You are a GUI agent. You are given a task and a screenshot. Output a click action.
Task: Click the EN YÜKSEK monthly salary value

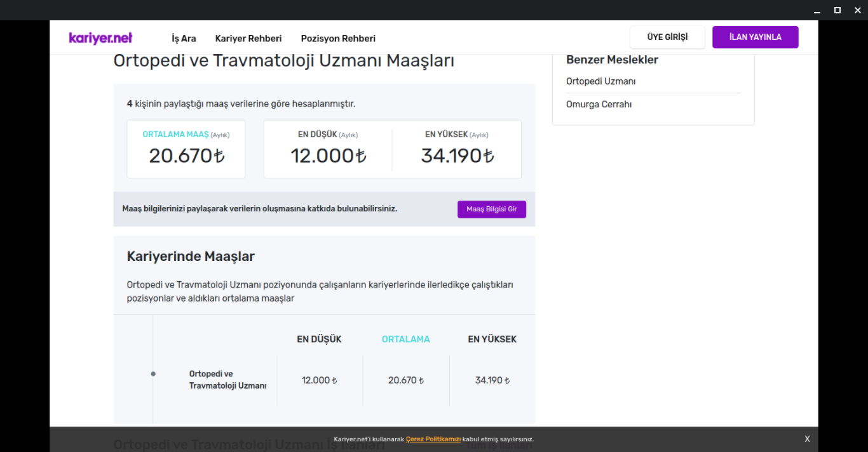[457, 156]
